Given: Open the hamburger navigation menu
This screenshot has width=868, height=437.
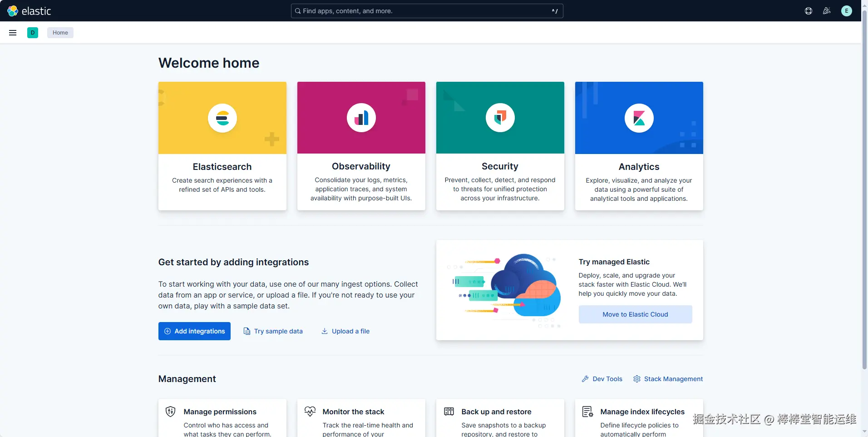Looking at the screenshot, I should pyautogui.click(x=13, y=33).
